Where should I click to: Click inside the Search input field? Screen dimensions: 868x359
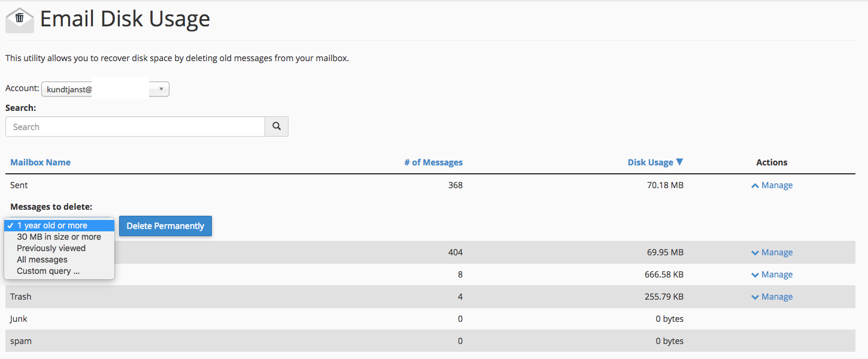135,126
